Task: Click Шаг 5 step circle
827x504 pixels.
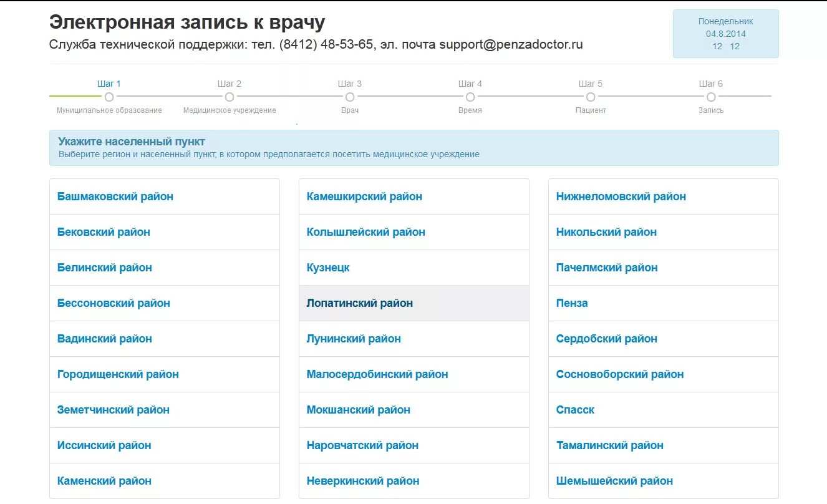Action: point(591,97)
